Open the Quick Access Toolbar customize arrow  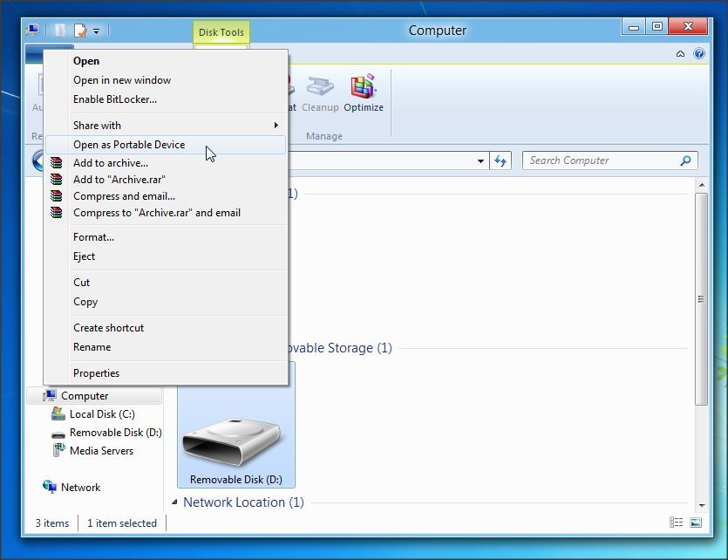(x=97, y=31)
